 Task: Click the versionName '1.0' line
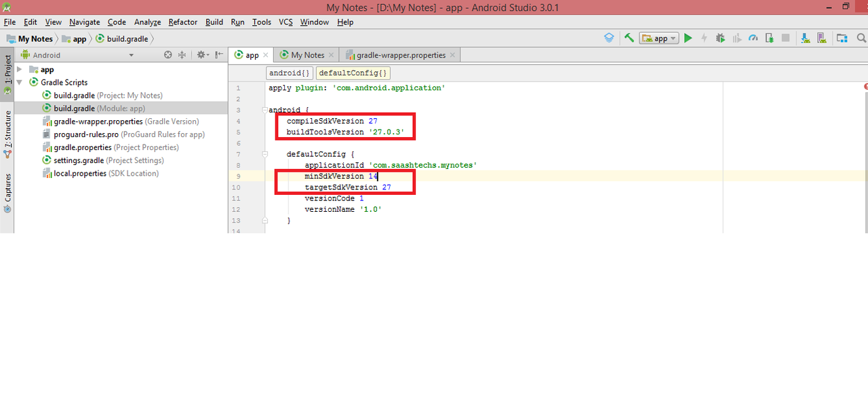pos(343,209)
